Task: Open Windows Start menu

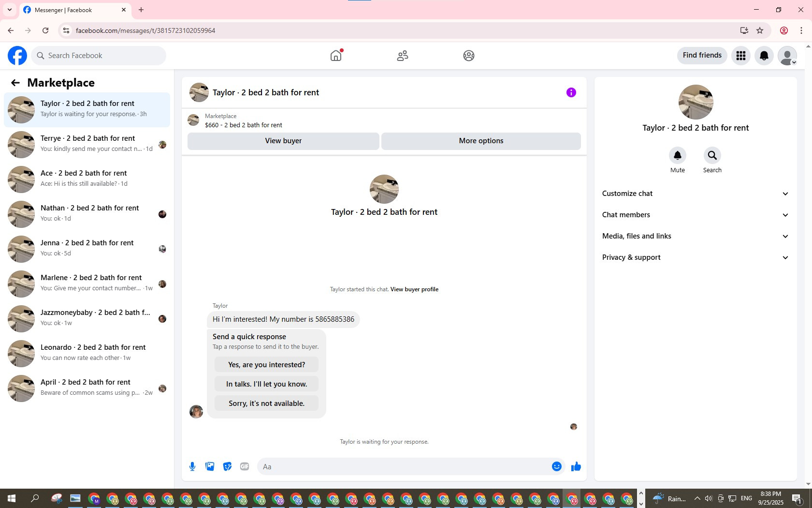Action: (x=12, y=498)
